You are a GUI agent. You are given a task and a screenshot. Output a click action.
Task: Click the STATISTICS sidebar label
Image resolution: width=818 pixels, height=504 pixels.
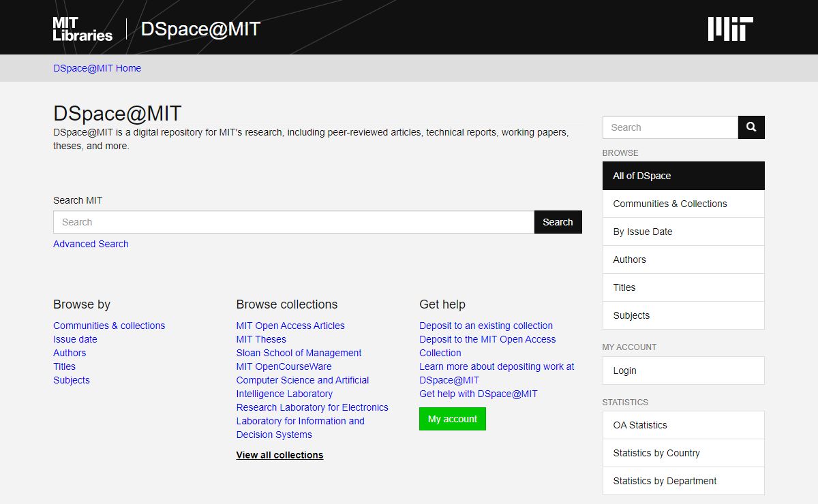tap(625, 403)
